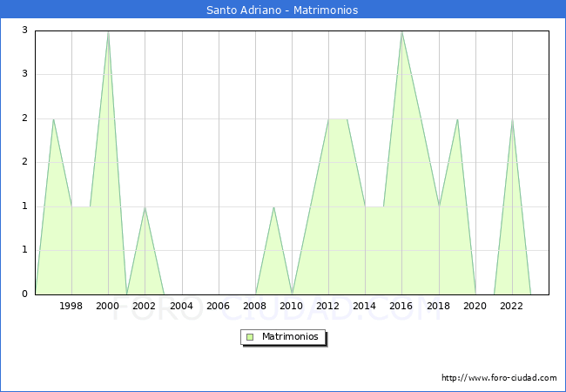Click the 2004 x-axis year label
This screenshot has width=566, height=392.
pyautogui.click(x=181, y=306)
